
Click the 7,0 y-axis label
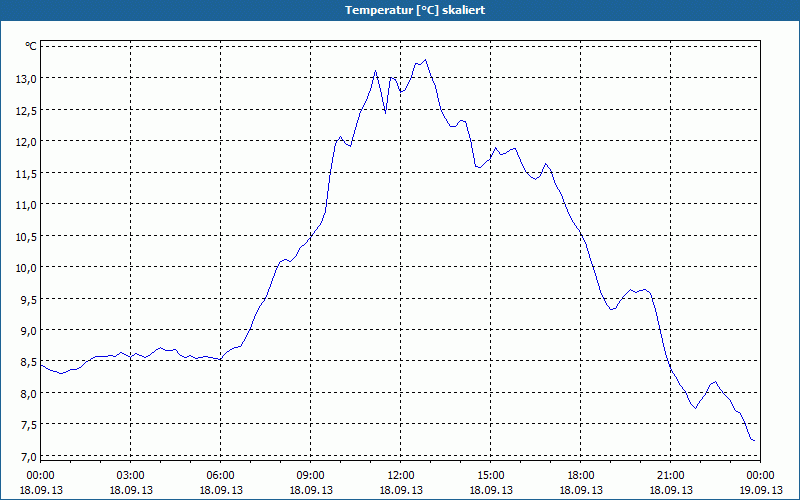point(30,457)
